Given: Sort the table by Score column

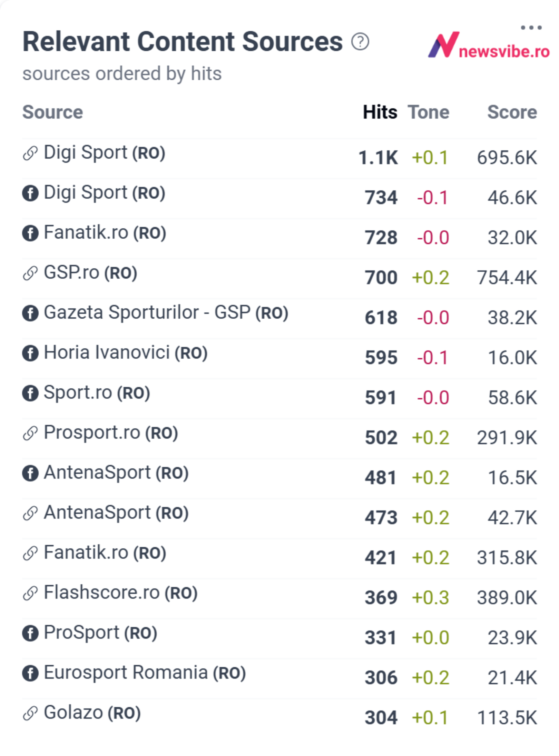Looking at the screenshot, I should [x=512, y=112].
